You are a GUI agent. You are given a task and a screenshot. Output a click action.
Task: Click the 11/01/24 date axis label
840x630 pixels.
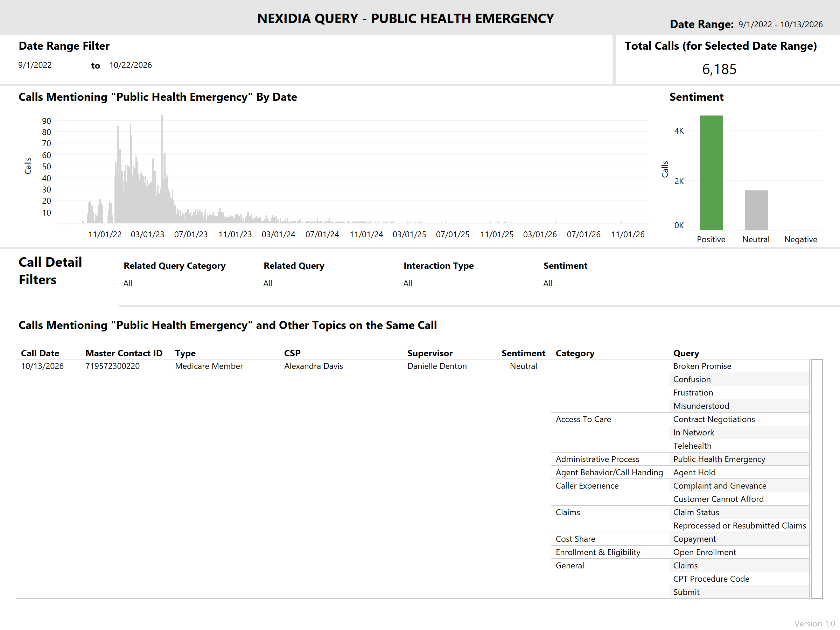(x=366, y=234)
